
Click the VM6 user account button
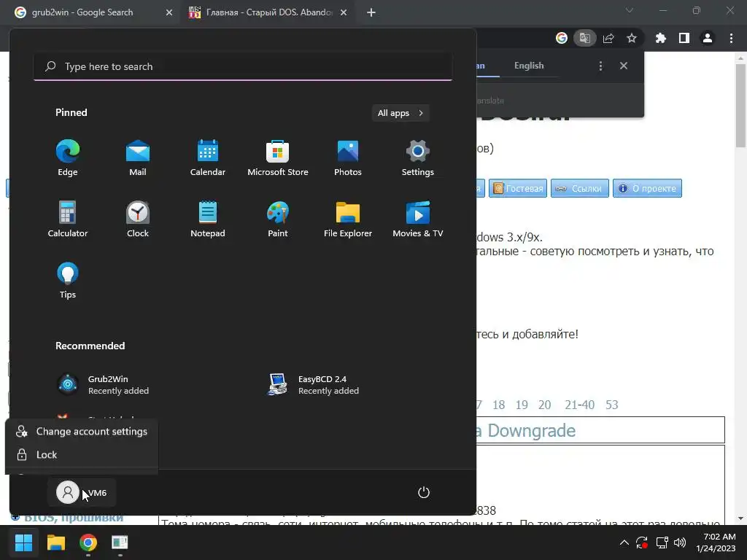[82, 492]
